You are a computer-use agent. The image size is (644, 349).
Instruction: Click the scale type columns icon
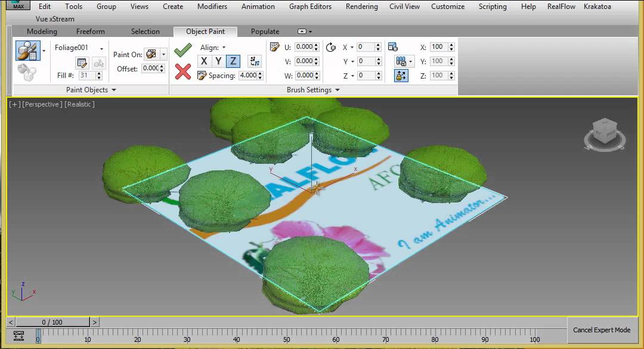(x=401, y=61)
